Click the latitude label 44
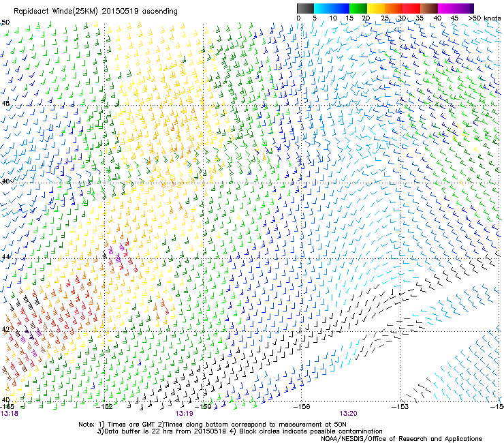This screenshot has height=443, width=504. point(5,256)
